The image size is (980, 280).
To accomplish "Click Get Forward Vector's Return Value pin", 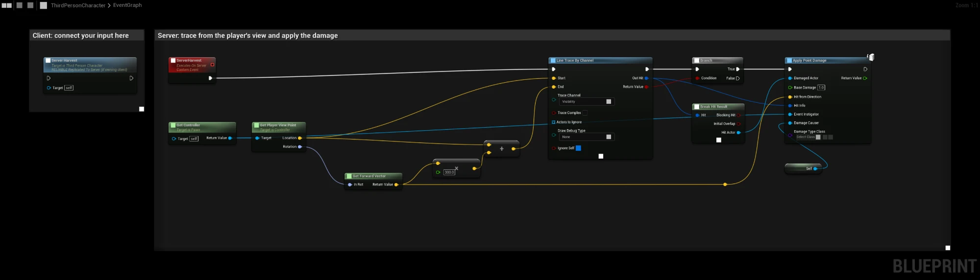I will click(x=396, y=185).
